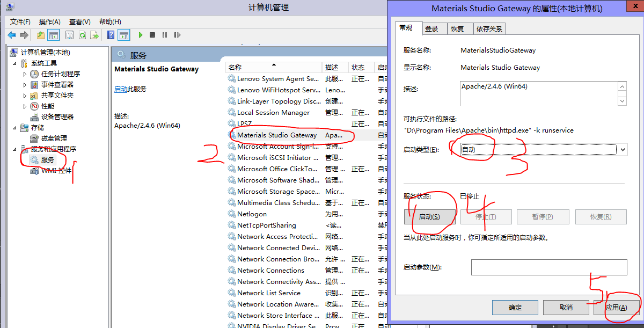Expand the 任务计划程序 tree node arrow

click(25, 74)
